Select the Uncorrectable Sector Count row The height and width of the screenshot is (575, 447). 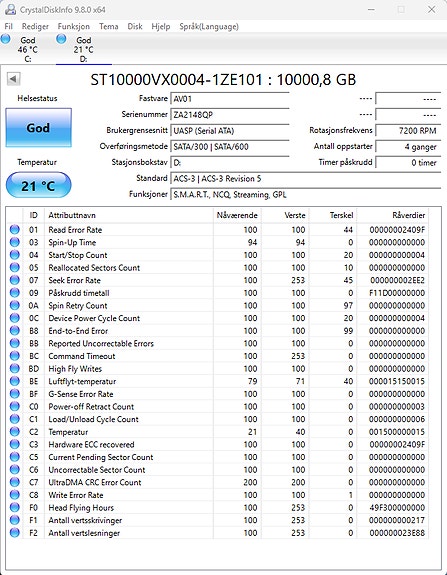point(217,470)
